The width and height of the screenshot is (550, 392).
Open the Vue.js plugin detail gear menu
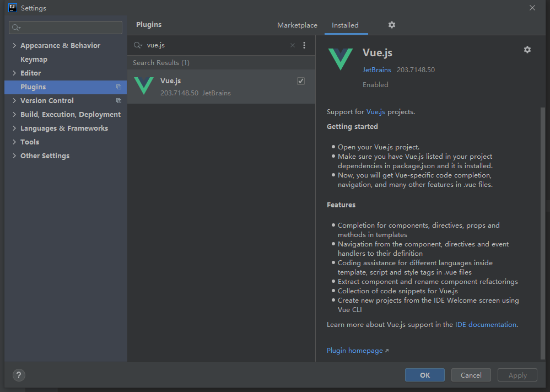point(527,50)
